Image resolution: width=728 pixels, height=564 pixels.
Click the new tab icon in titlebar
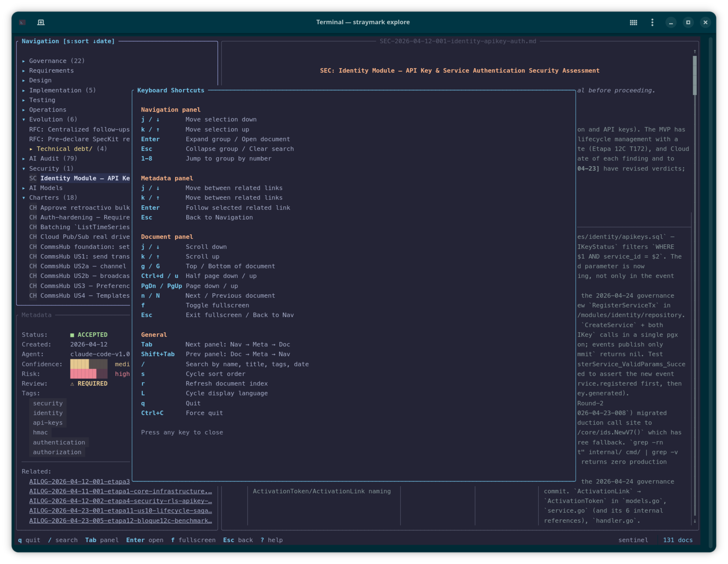[x=41, y=22]
